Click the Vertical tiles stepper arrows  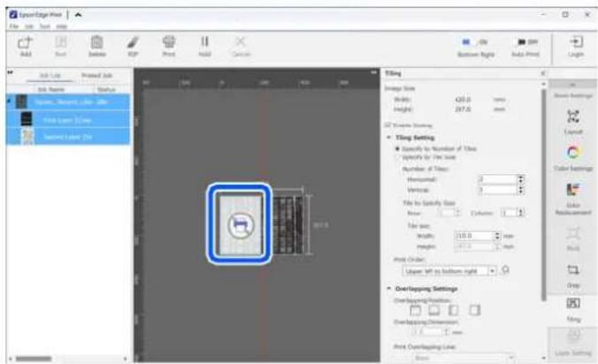520,190
